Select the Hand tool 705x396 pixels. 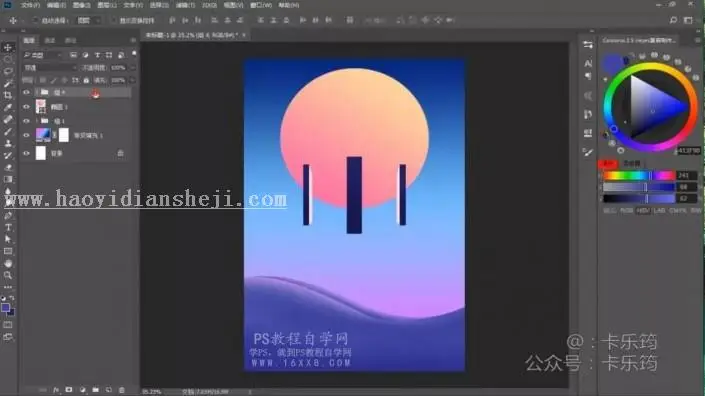click(8, 263)
